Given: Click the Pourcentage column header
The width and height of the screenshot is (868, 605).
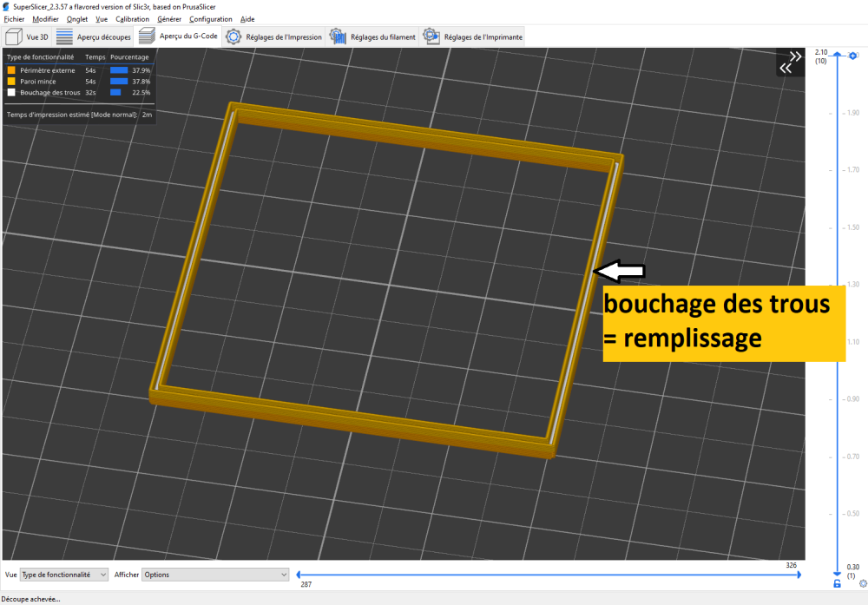Looking at the screenshot, I should point(129,57).
